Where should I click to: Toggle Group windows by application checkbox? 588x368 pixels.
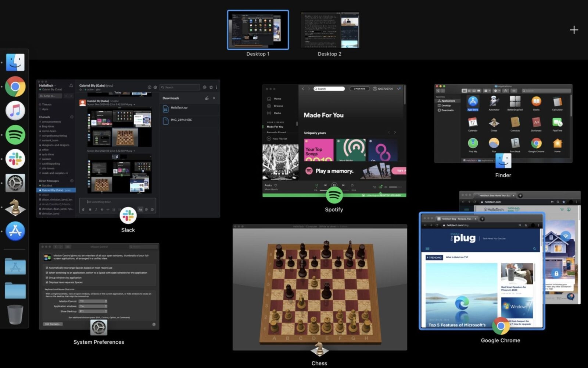(47, 277)
